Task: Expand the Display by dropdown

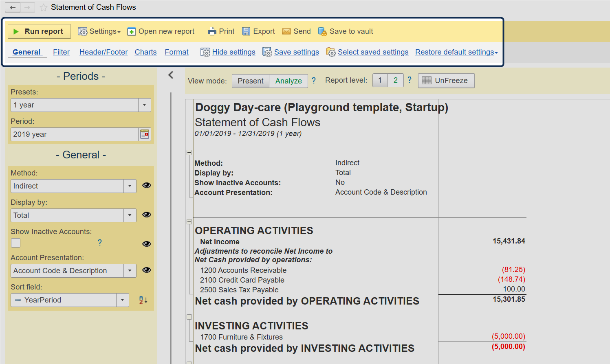Action: 130,215
